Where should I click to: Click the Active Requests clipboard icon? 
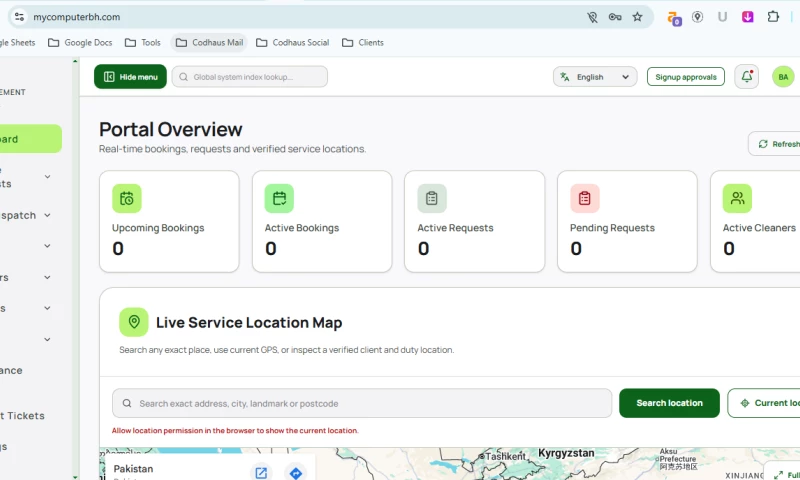[432, 198]
